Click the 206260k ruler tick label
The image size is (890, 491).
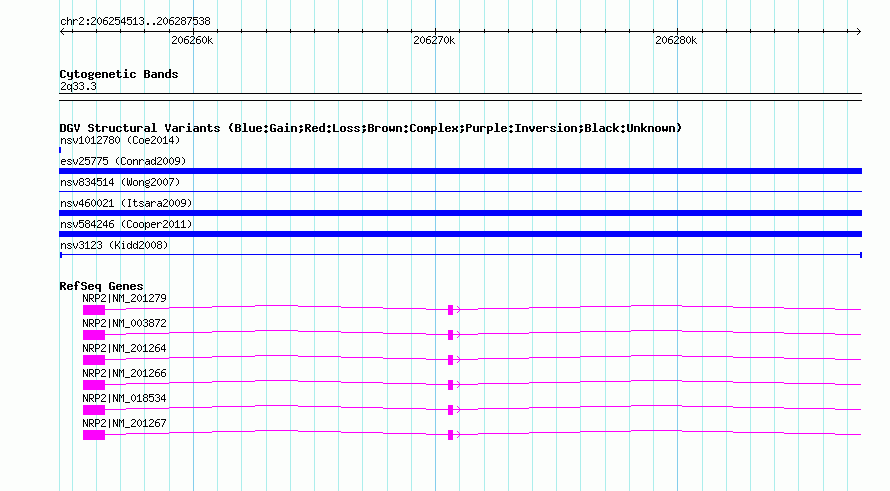coord(192,40)
